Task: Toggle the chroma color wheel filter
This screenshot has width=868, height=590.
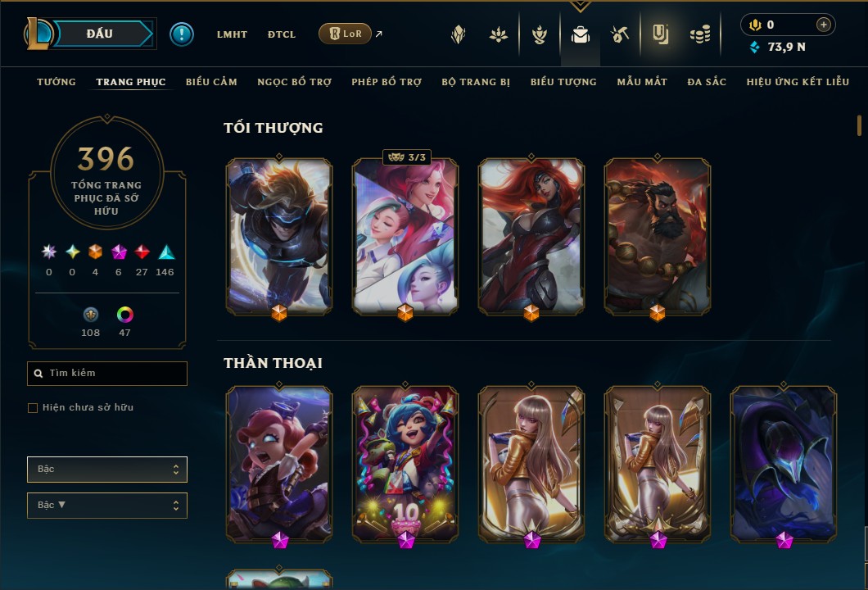Action: [x=125, y=315]
